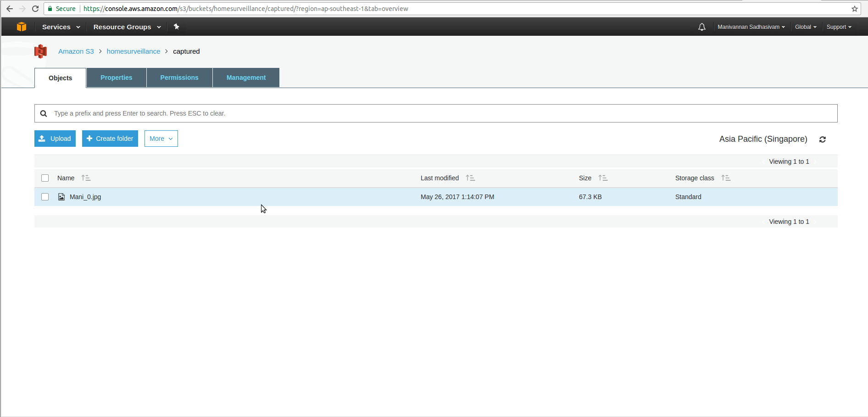Tick the checkbox for Mani_0.jpg
This screenshot has height=417, width=868.
45,197
